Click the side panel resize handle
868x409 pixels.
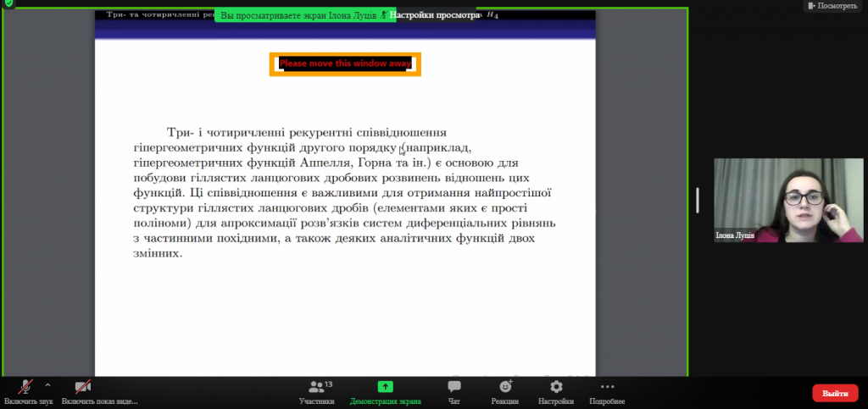pyautogui.click(x=698, y=200)
